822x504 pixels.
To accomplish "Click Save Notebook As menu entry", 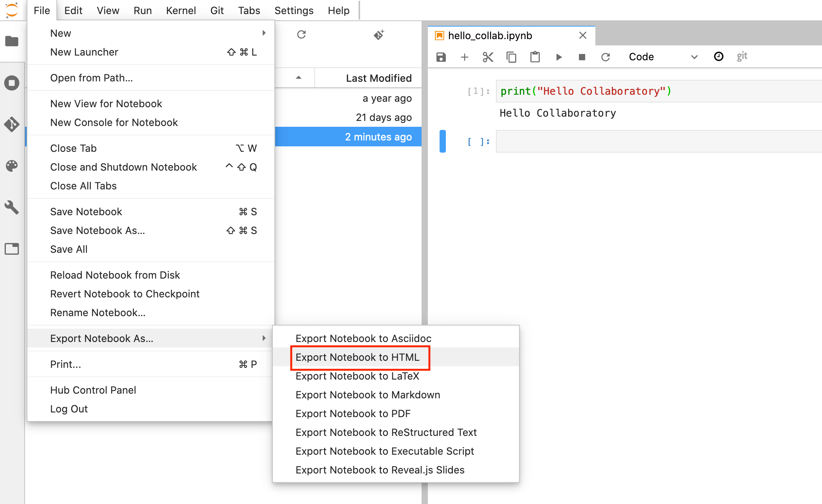I will [97, 230].
